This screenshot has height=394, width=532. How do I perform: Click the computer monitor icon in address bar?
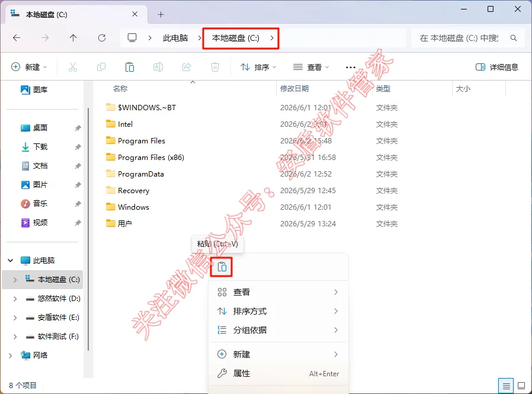pos(132,37)
